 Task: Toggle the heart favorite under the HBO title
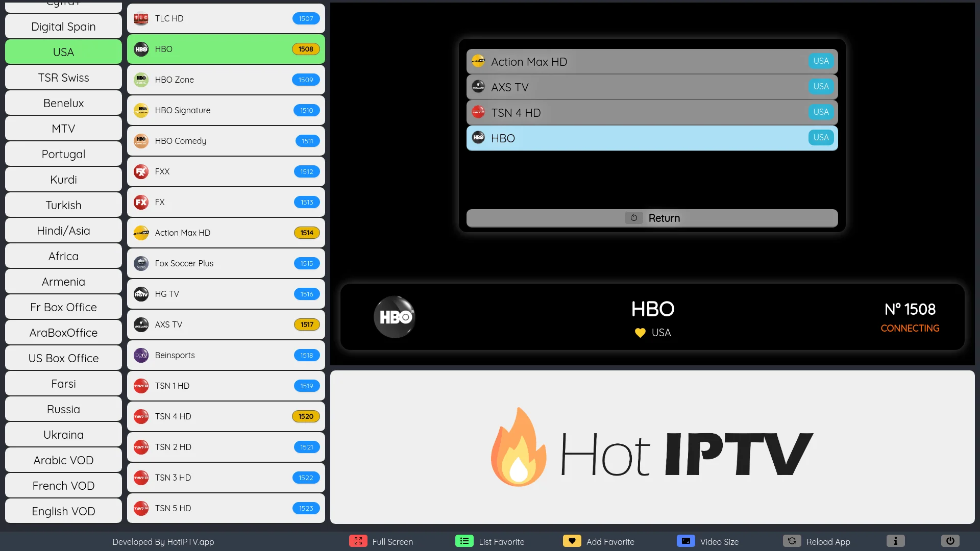pyautogui.click(x=639, y=333)
